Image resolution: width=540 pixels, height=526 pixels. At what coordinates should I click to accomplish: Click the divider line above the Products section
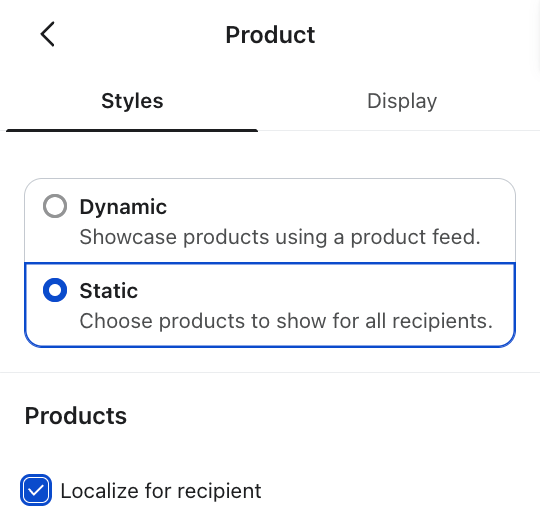tap(270, 372)
